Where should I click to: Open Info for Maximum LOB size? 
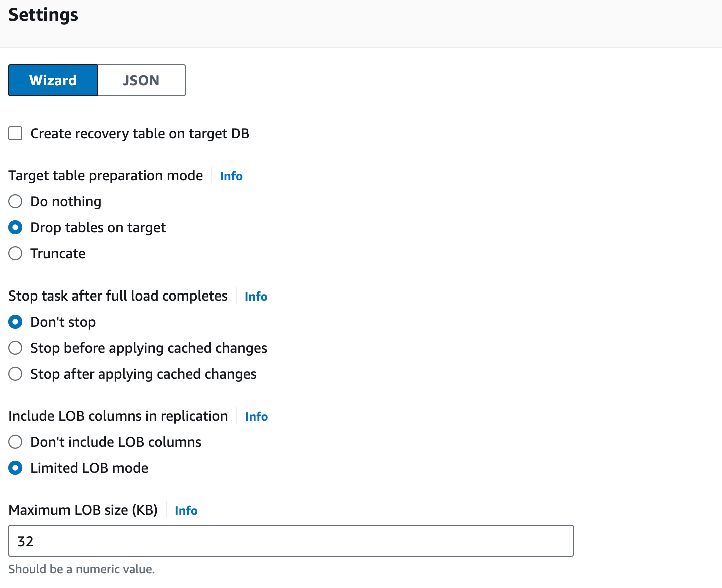coord(186,510)
